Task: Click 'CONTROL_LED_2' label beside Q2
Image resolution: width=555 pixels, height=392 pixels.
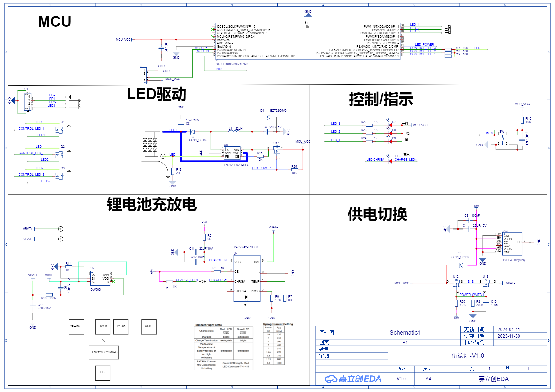Action: coord(31,153)
